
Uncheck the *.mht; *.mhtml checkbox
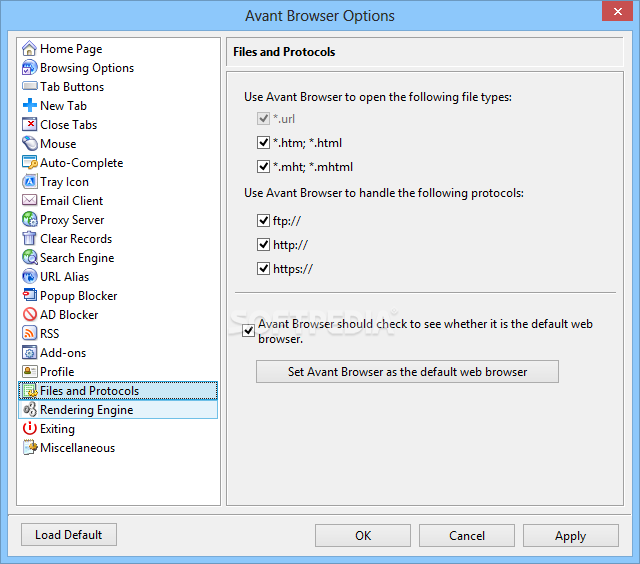click(263, 167)
